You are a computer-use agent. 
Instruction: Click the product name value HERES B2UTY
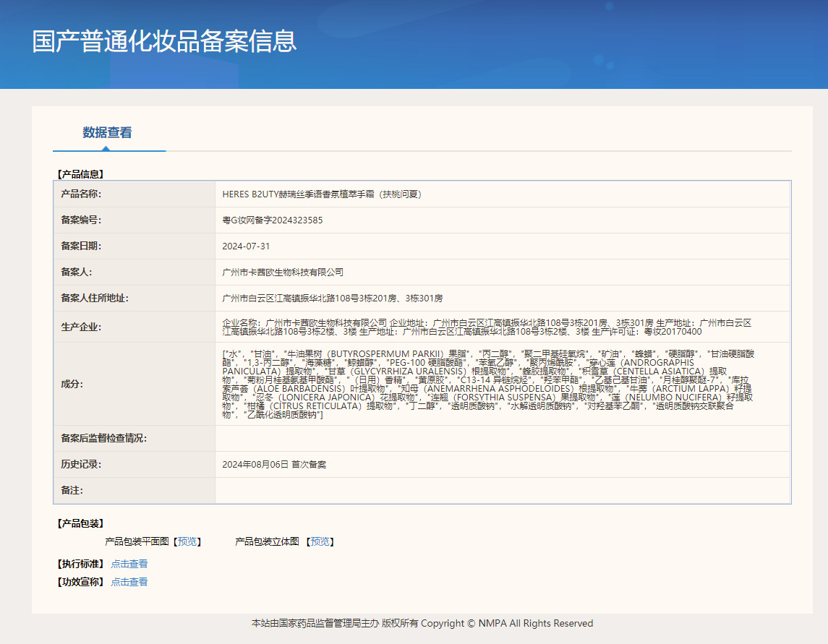322,194
